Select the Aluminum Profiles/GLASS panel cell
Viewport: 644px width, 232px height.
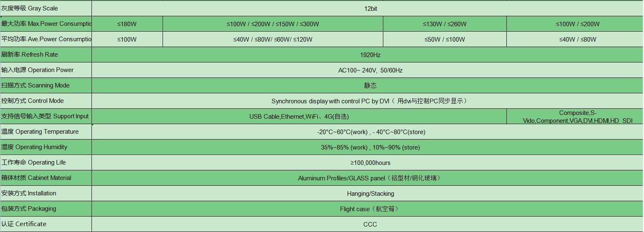370,178
